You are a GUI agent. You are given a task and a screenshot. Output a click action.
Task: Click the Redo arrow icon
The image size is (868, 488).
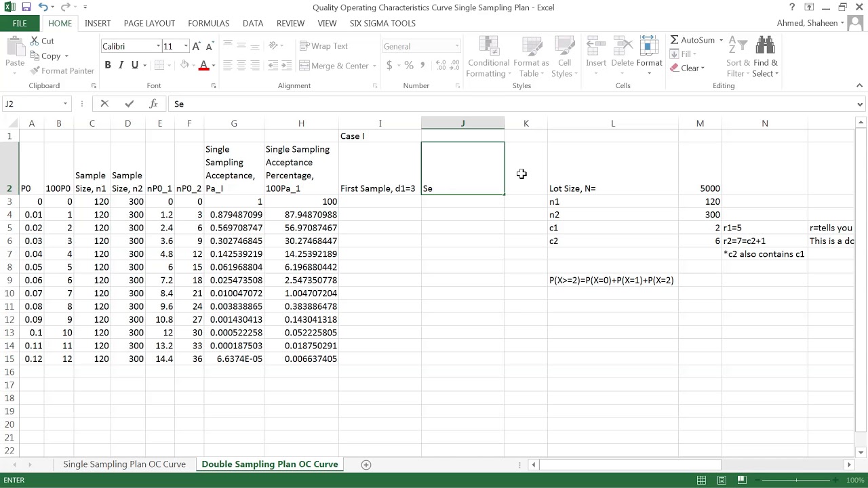66,7
